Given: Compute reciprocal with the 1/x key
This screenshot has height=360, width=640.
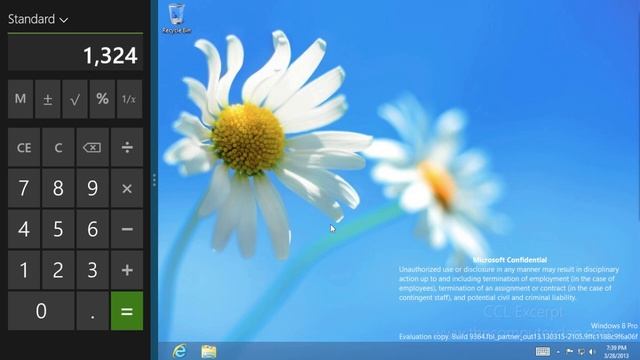Looking at the screenshot, I should 129,99.
